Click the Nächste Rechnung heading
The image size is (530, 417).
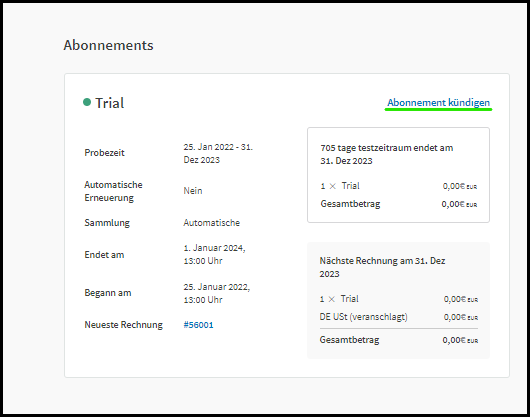pos(382,267)
